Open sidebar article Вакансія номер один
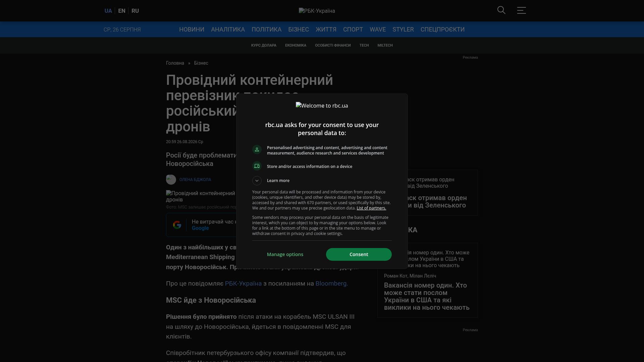 (x=427, y=296)
